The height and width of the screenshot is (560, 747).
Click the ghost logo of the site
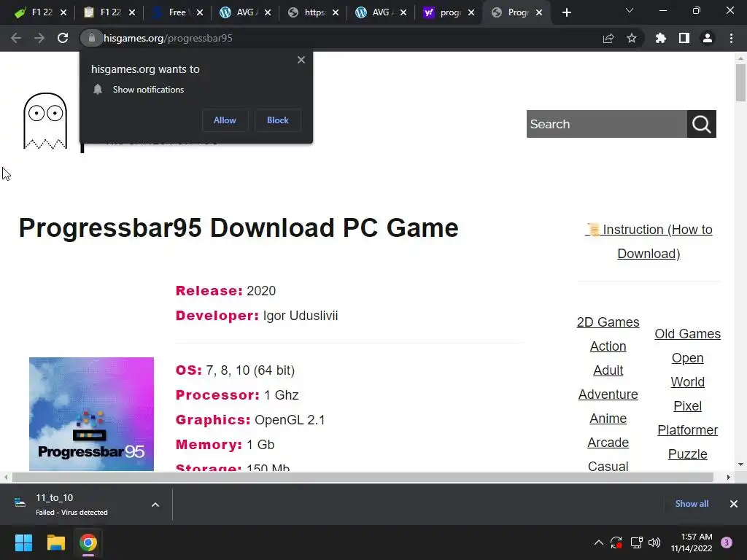click(x=44, y=121)
